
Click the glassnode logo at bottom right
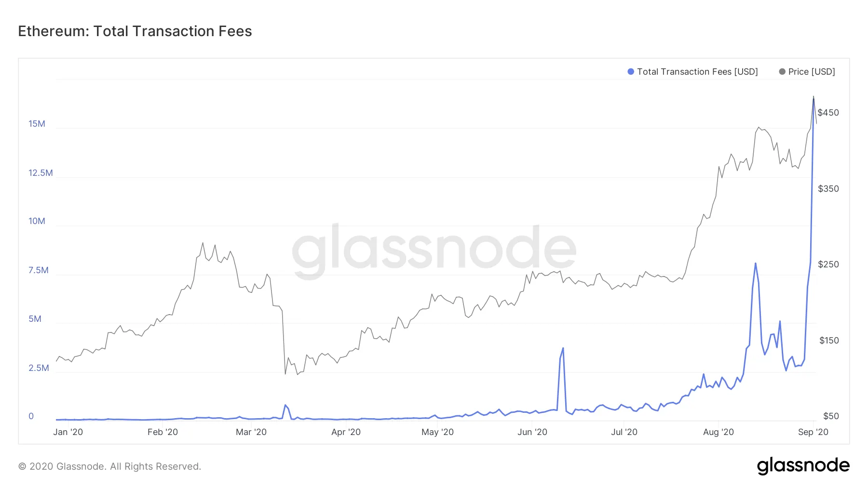coord(803,466)
